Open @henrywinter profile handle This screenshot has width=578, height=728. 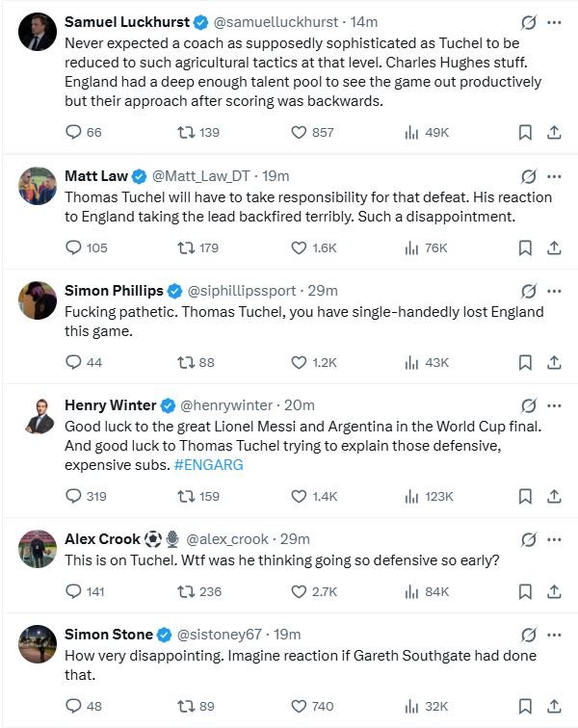pos(226,405)
